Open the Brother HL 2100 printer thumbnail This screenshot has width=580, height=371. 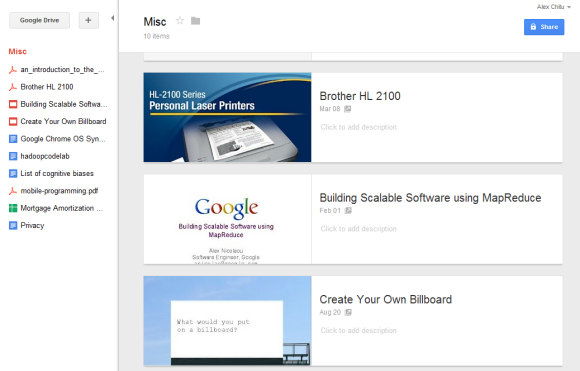[227, 117]
